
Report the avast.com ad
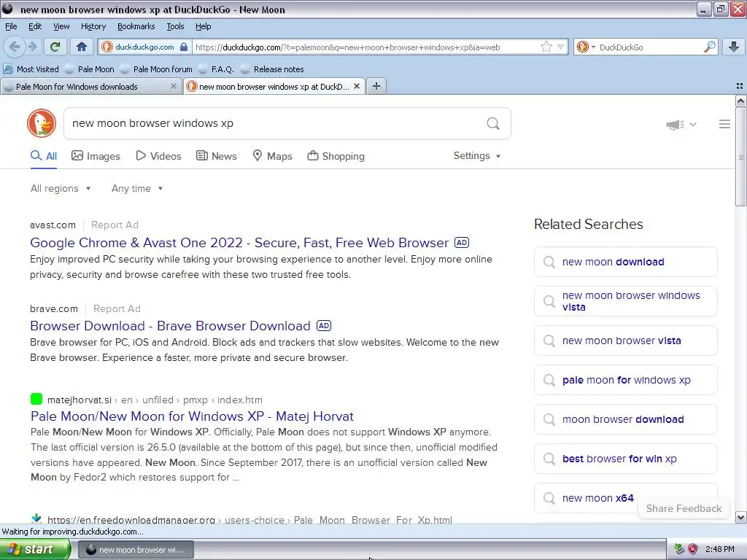coord(115,225)
